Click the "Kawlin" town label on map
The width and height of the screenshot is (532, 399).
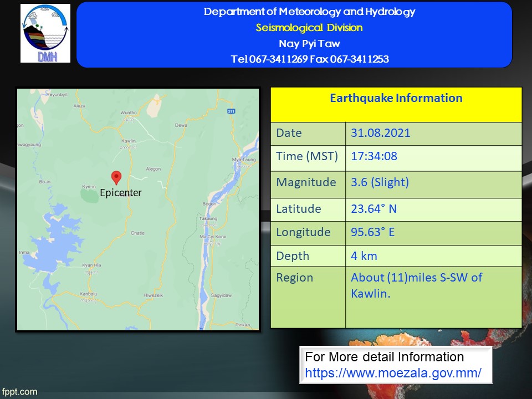pos(128,141)
